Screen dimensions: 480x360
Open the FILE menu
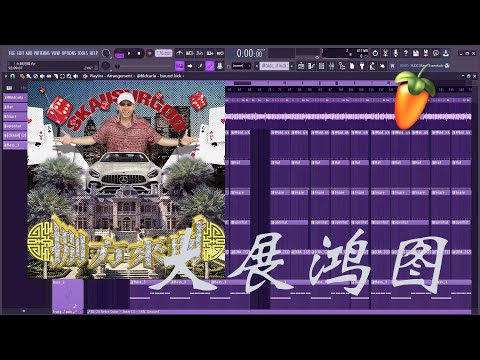point(12,53)
